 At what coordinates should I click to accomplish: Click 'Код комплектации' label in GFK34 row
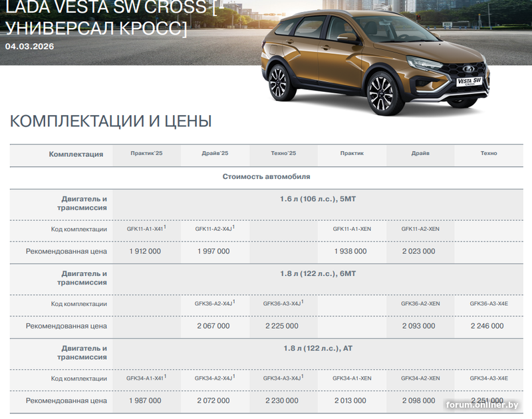pyautogui.click(x=79, y=378)
